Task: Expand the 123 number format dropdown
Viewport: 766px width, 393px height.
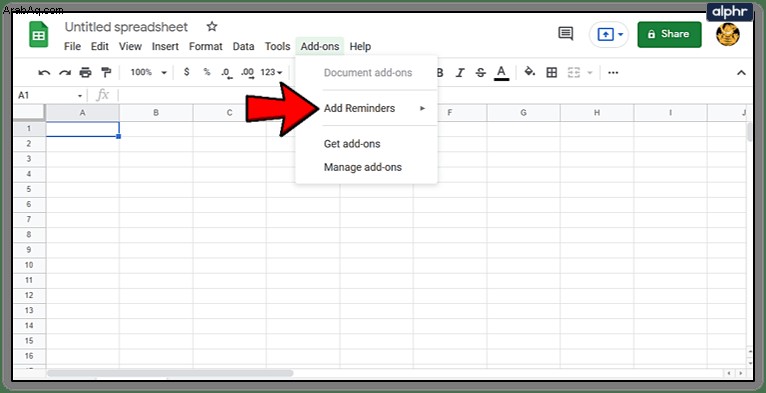Action: 271,72
